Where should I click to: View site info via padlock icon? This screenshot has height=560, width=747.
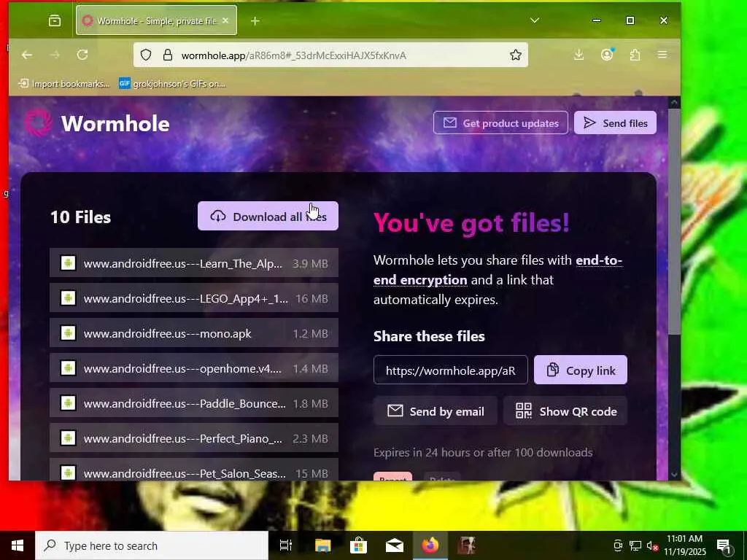[x=167, y=55]
